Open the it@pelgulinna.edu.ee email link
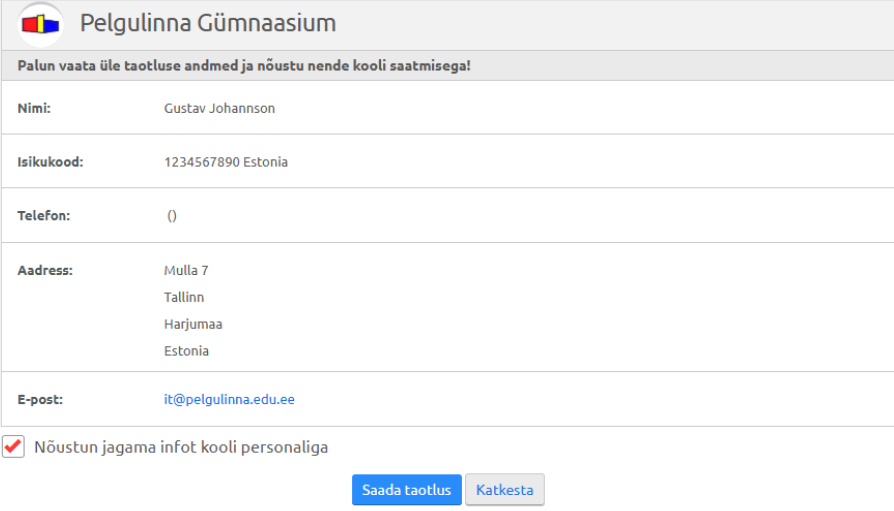This screenshot has width=894, height=511. (x=229, y=399)
